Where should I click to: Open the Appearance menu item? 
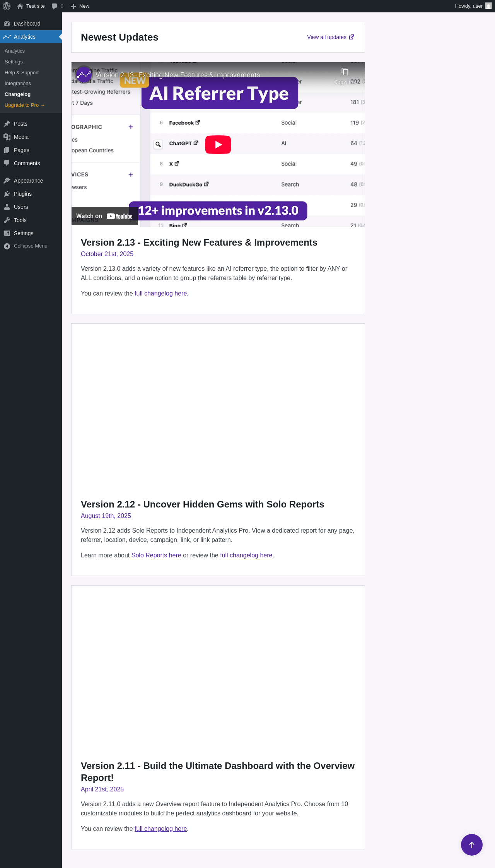point(31,181)
